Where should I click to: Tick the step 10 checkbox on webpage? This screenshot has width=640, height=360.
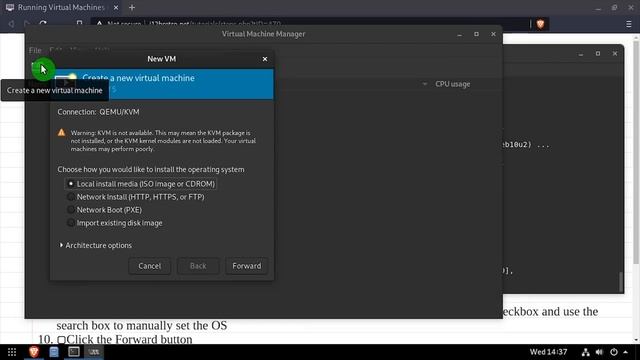click(61, 340)
